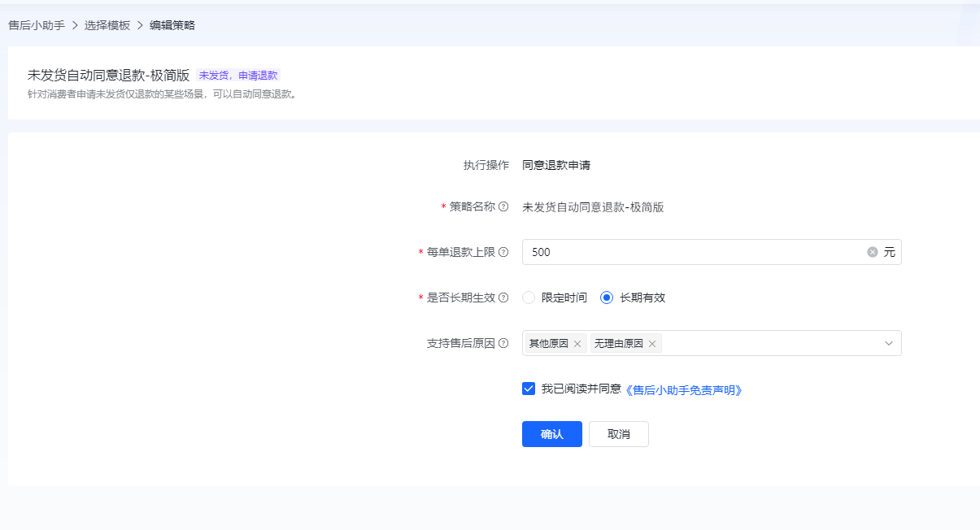
Task: Click the 编辑策略 breadcrumb item
Action: [x=172, y=25]
